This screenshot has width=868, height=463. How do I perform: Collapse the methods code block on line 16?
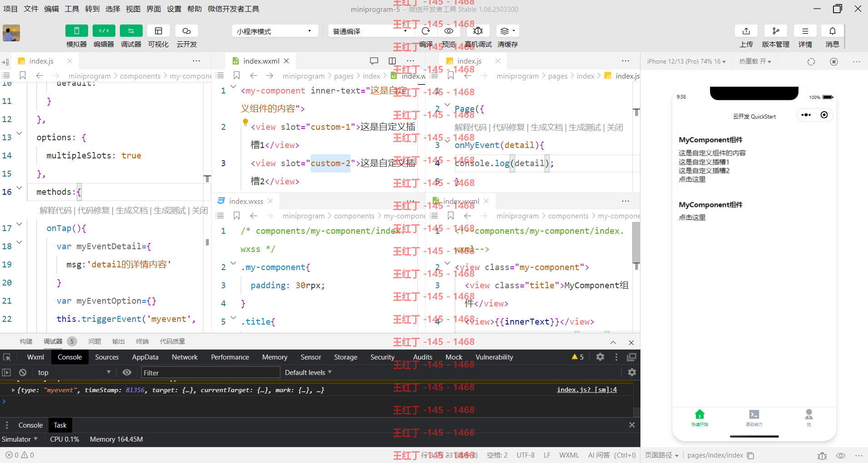coord(20,187)
